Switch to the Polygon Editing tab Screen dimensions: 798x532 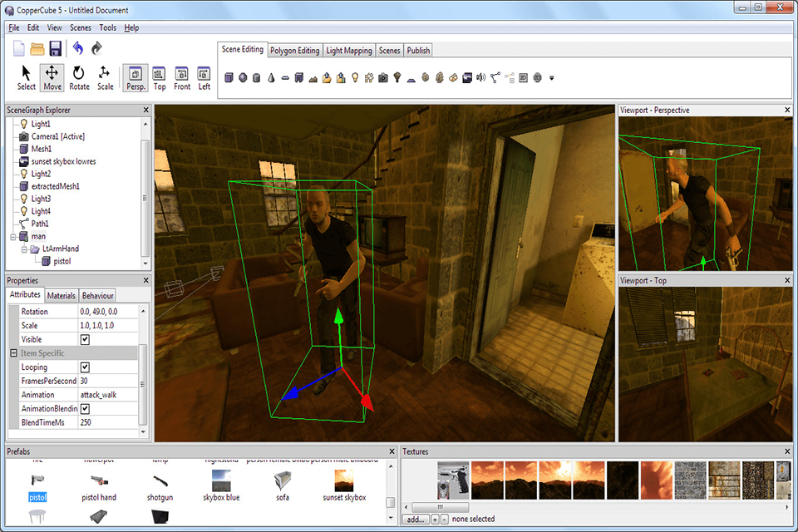click(295, 49)
